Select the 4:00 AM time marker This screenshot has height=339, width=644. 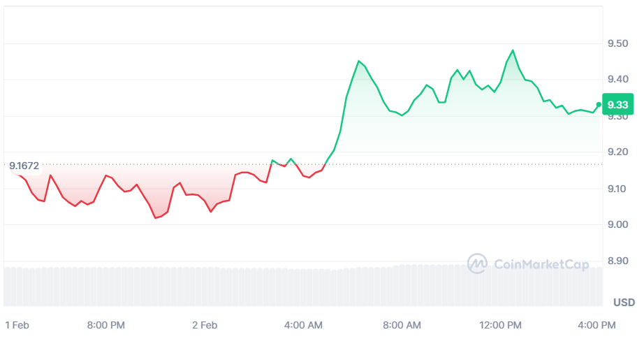(x=304, y=325)
